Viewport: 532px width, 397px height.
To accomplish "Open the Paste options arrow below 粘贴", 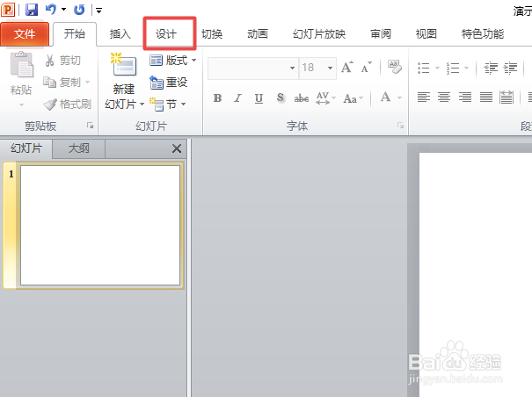I will pyautogui.click(x=21, y=105).
